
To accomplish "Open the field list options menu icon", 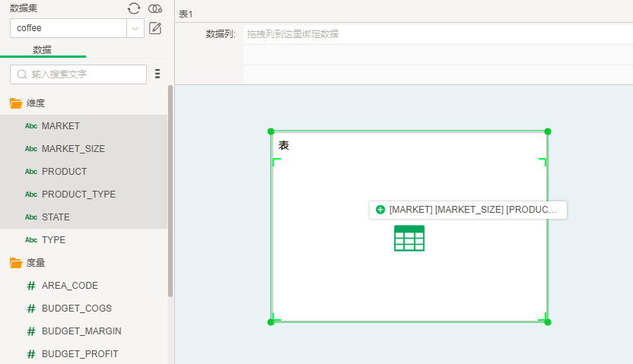I will click(157, 74).
